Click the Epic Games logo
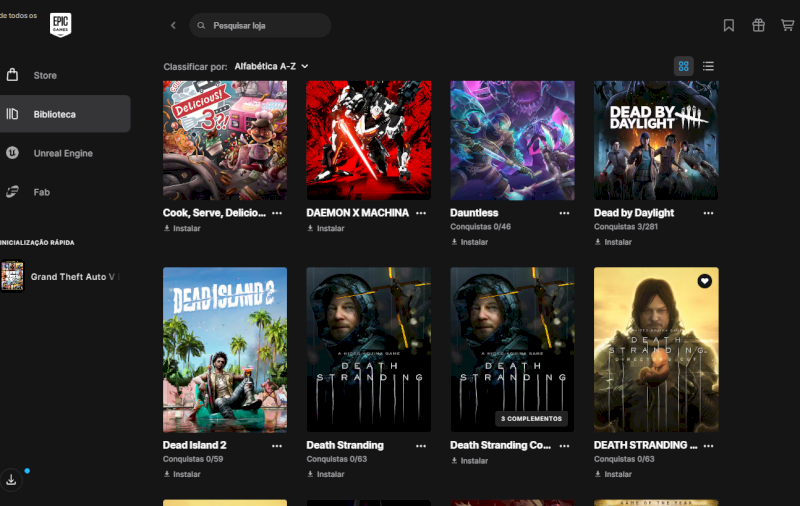Image resolution: width=800 pixels, height=506 pixels. click(60, 25)
